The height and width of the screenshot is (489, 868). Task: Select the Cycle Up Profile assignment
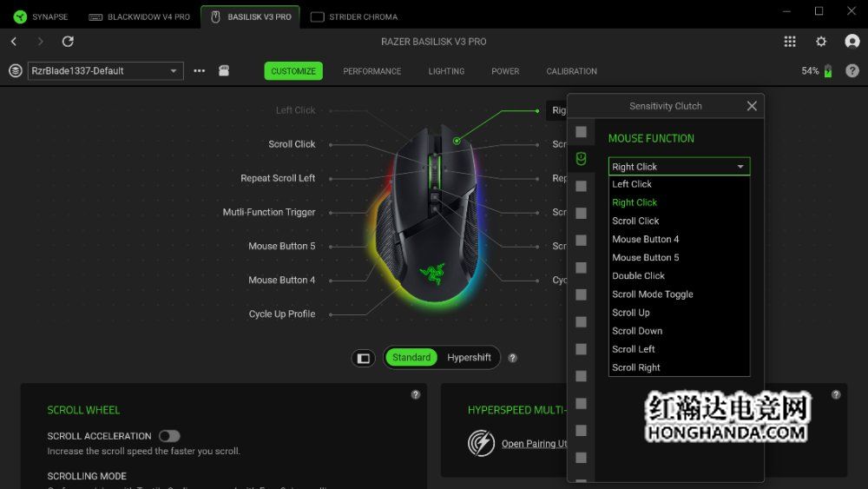tap(282, 314)
